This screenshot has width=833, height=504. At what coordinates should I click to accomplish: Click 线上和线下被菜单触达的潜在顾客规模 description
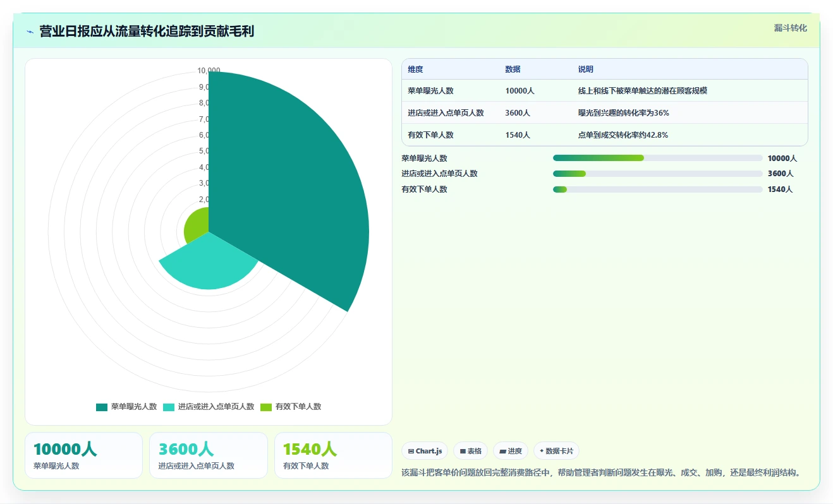(x=642, y=91)
